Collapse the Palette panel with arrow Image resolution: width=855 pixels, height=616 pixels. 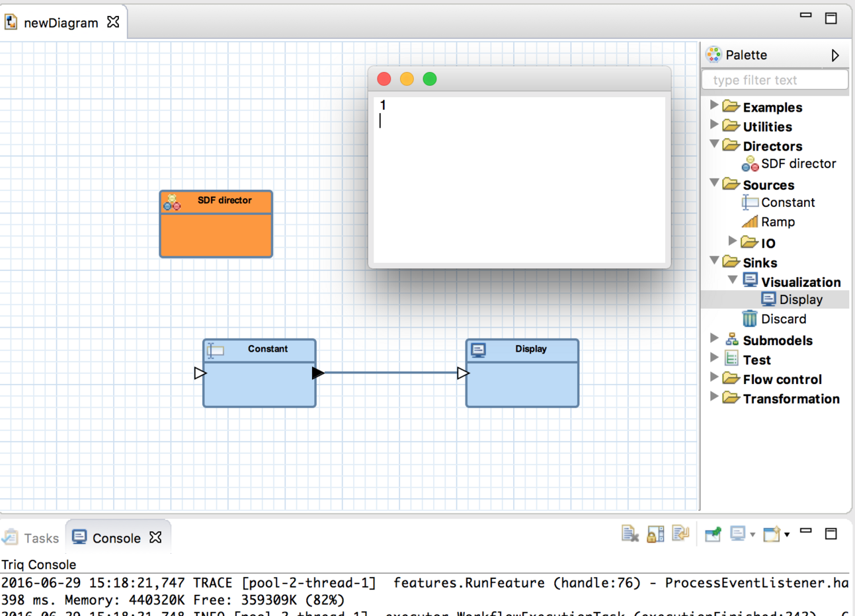pos(835,56)
